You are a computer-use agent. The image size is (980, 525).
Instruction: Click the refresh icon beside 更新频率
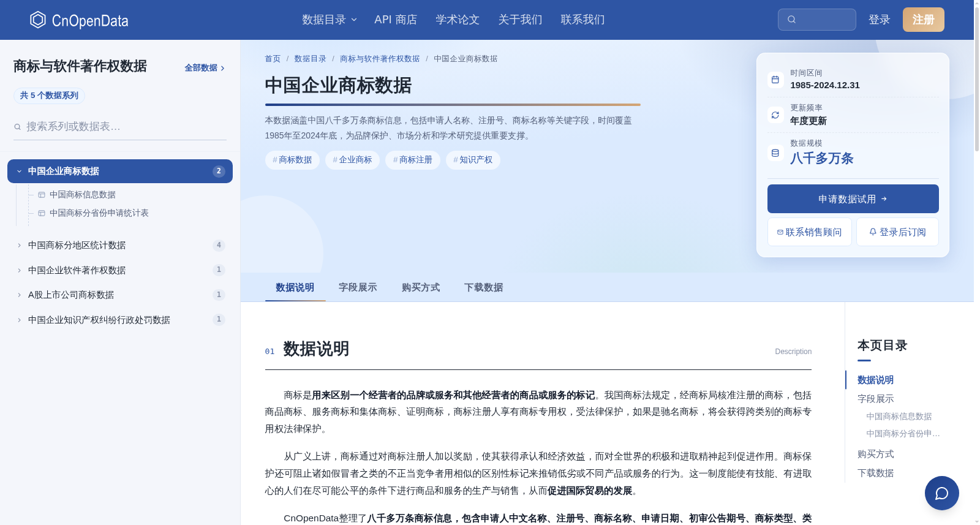pos(775,115)
